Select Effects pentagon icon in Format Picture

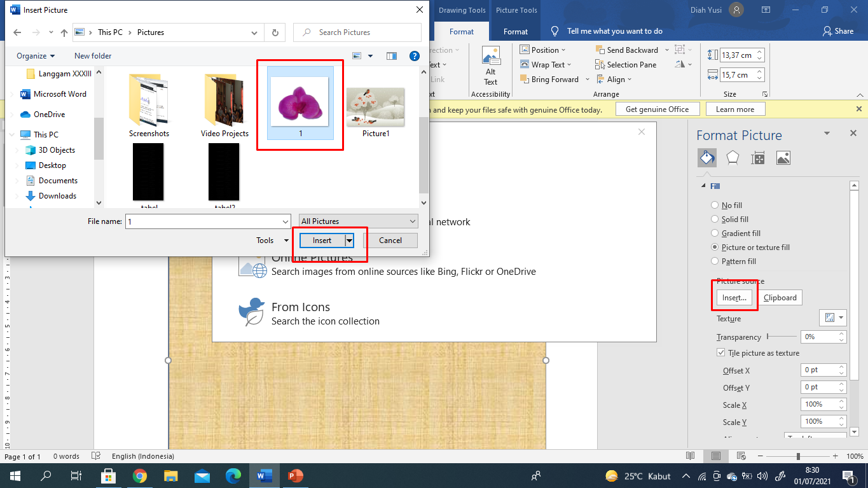point(733,158)
